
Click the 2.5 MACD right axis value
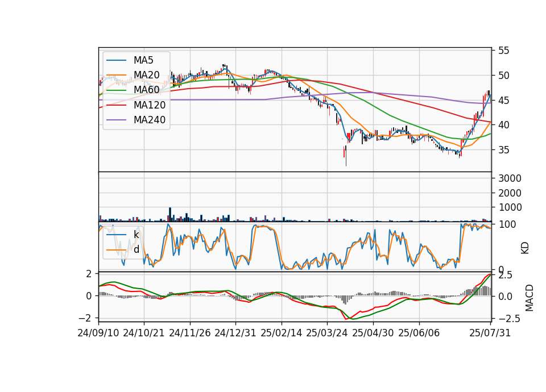point(505,276)
